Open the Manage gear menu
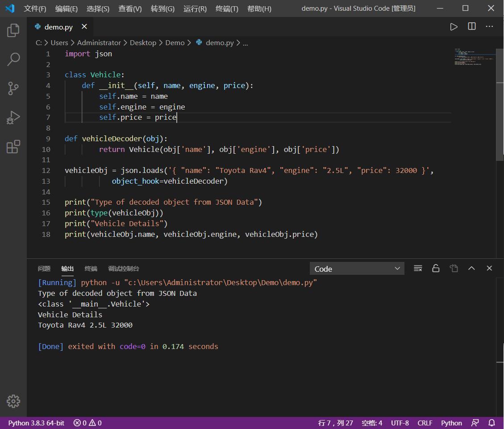The height and width of the screenshot is (429, 504). tap(13, 401)
